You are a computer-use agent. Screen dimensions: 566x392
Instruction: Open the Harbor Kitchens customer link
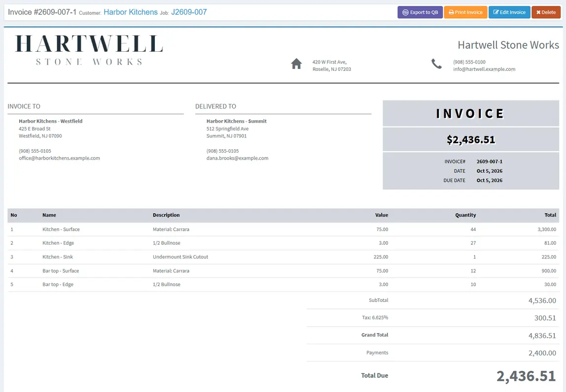pos(131,12)
